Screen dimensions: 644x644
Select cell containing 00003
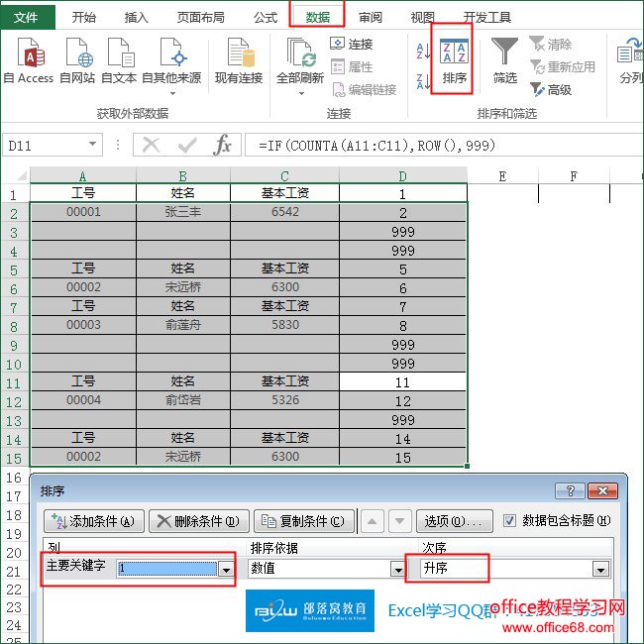[x=83, y=325]
